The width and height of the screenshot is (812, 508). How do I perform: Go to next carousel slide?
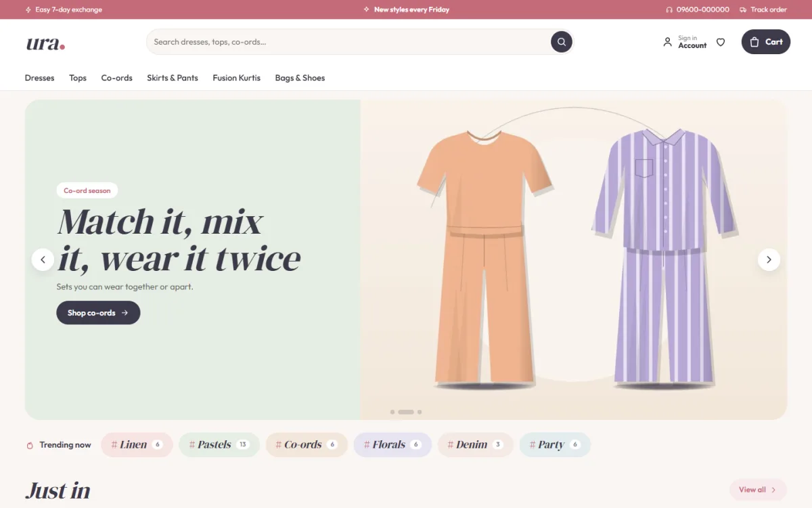point(769,259)
